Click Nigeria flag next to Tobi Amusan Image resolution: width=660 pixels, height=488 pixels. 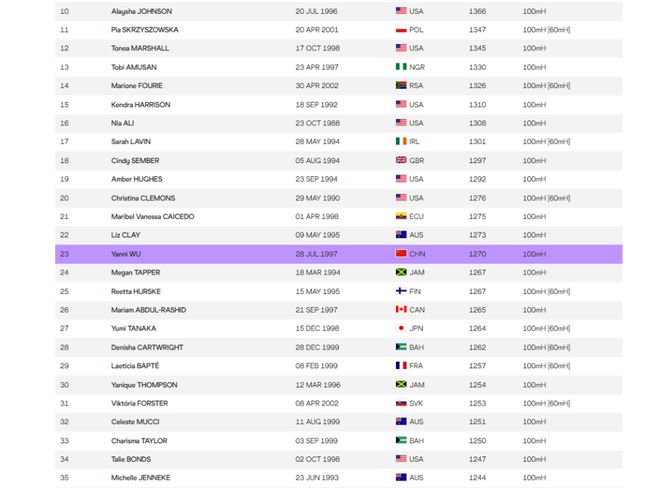tap(401, 67)
